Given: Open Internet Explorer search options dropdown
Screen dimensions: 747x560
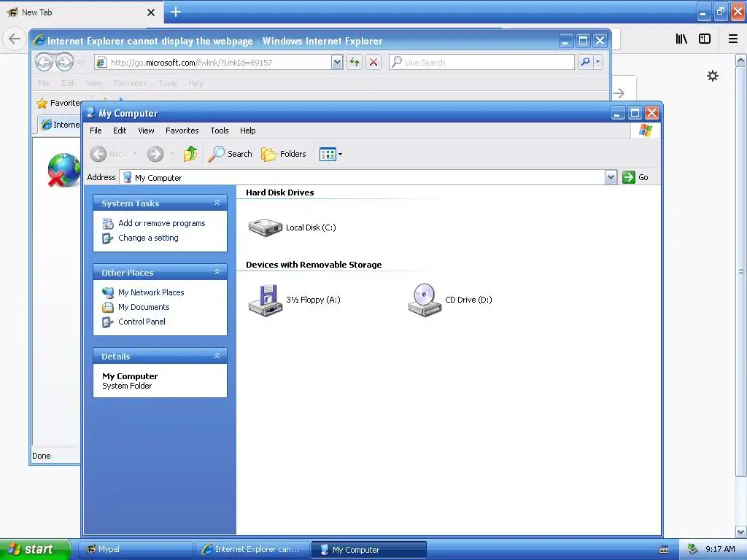Looking at the screenshot, I should (x=598, y=62).
